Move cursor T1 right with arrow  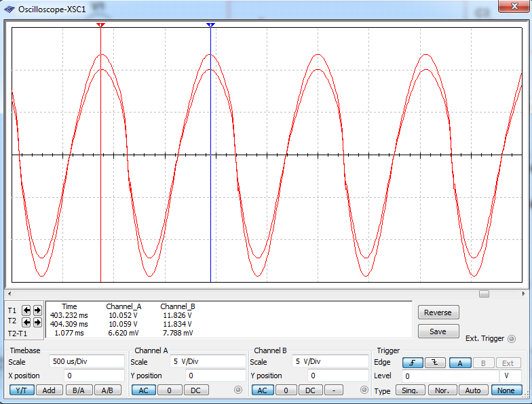[x=37, y=310]
